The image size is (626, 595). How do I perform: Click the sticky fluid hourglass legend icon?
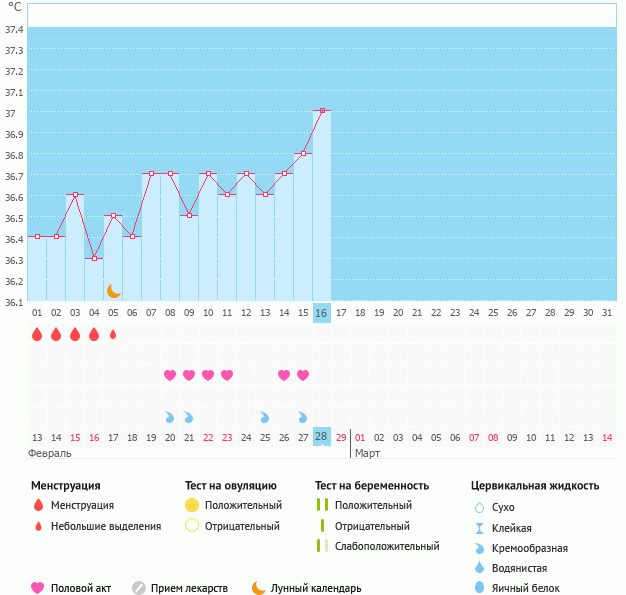[x=480, y=528]
